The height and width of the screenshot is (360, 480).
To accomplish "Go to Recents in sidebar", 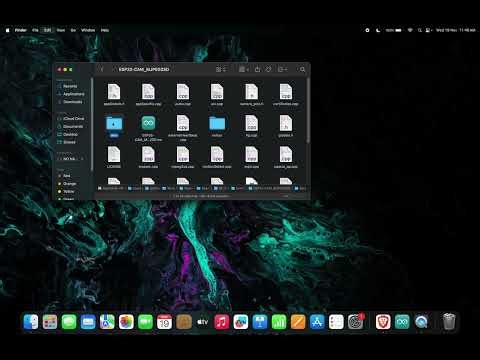I will [70, 86].
